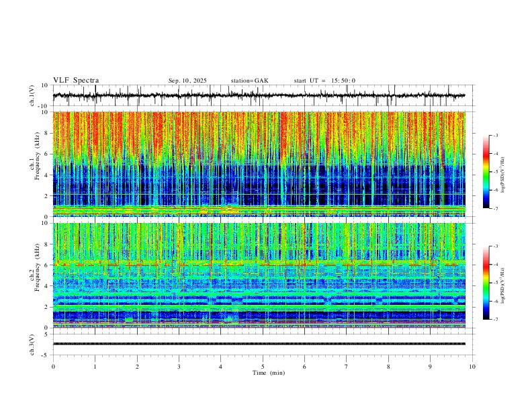
Task: Click the upper ch.1 PSD color bar
Action: (486, 172)
